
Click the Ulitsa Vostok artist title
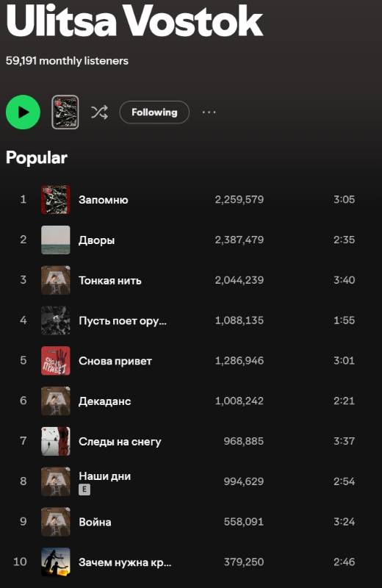134,21
